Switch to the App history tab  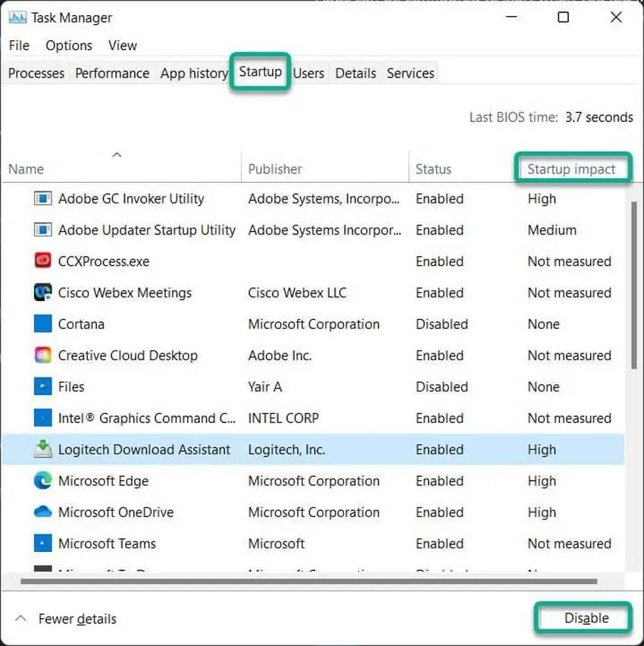tap(194, 74)
